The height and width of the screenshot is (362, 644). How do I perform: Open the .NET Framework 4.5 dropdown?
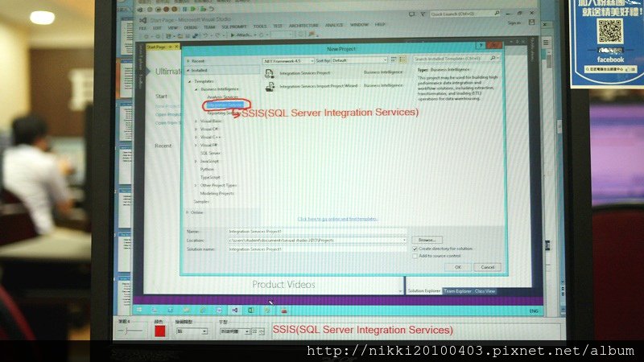coord(288,61)
